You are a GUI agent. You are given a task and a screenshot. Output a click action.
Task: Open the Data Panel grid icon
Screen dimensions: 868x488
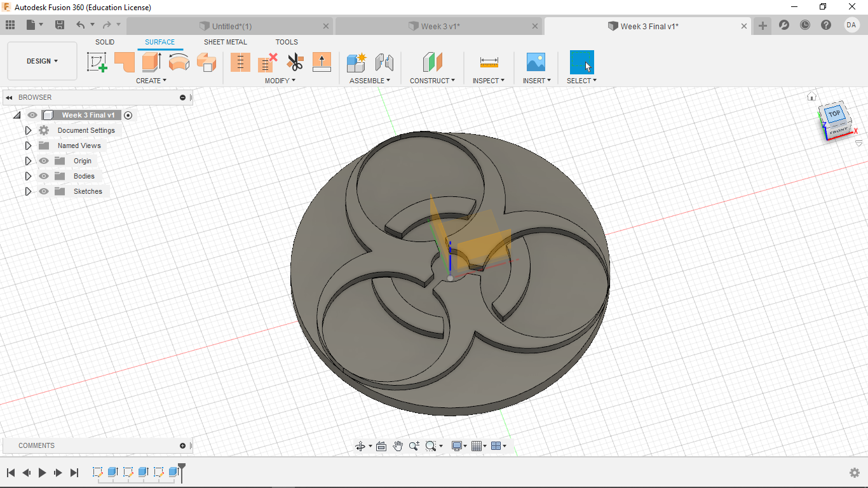[x=10, y=25]
